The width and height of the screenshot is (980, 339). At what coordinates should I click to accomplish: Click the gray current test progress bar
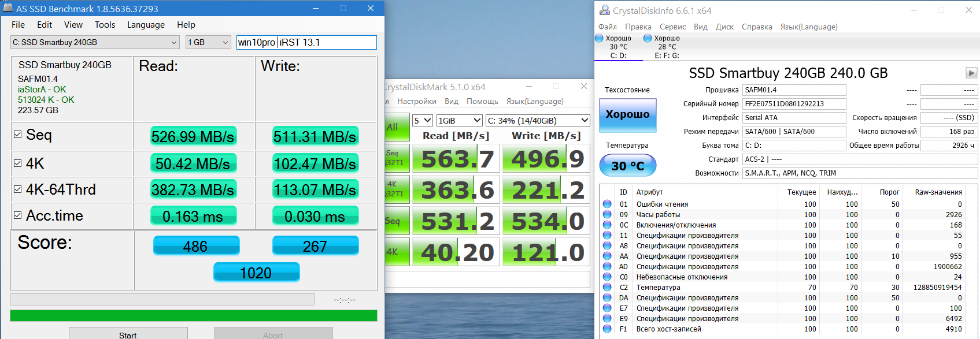click(x=162, y=299)
